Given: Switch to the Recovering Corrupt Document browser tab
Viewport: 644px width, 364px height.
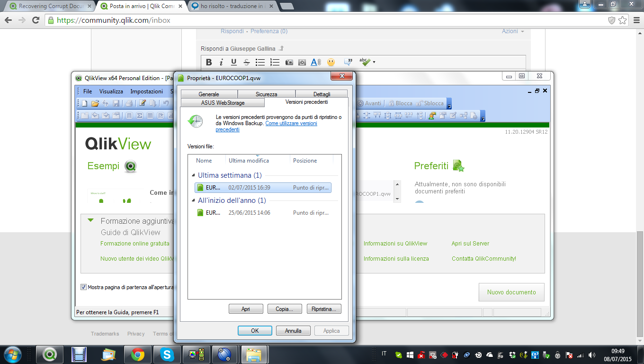Looking at the screenshot, I should tap(49, 7).
